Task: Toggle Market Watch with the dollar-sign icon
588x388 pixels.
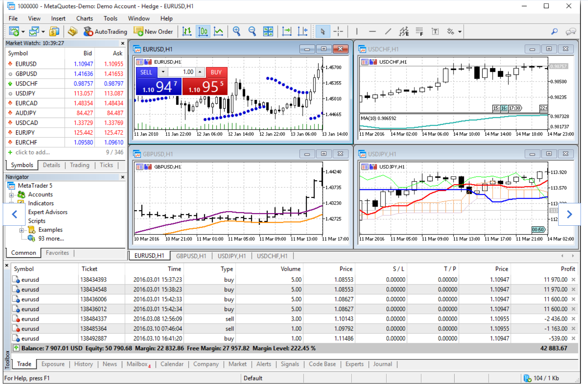Action: [54, 31]
